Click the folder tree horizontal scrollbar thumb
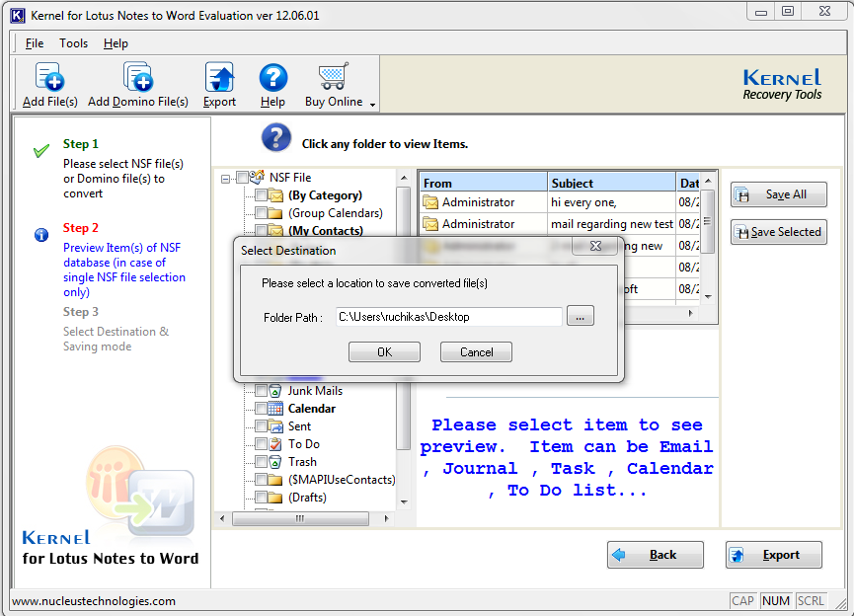854x616 pixels. [301, 518]
